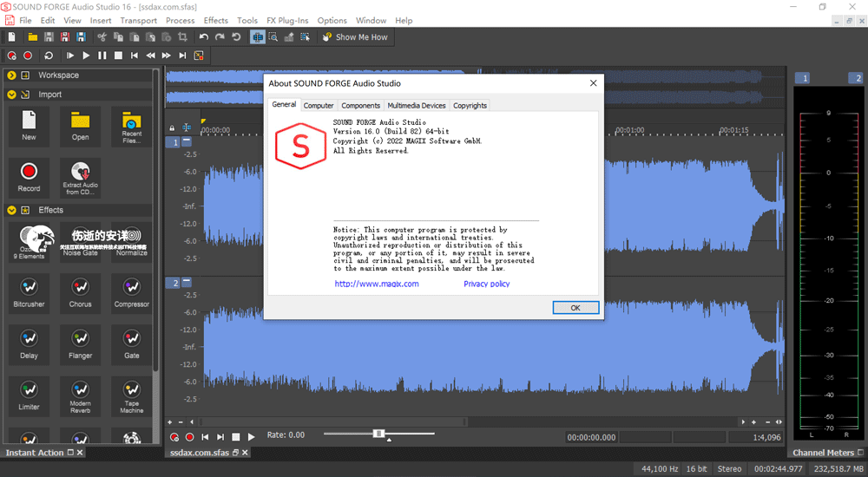Close the ssdax.com.sfas file tab
This screenshot has width=868, height=477.
246,453
